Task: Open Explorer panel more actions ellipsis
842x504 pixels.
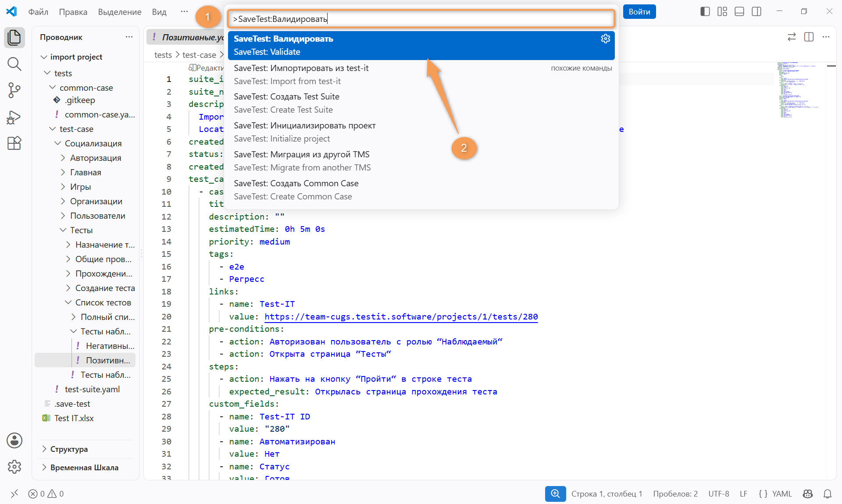Action: click(x=129, y=37)
